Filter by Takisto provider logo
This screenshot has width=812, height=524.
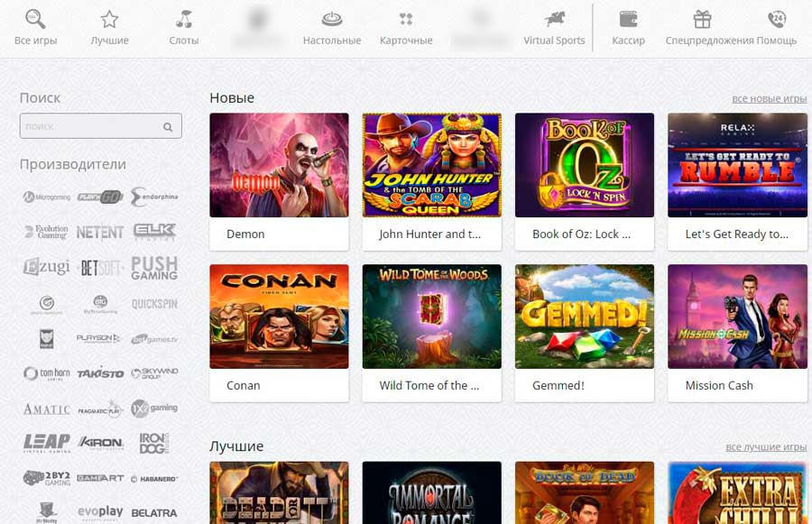click(x=100, y=373)
